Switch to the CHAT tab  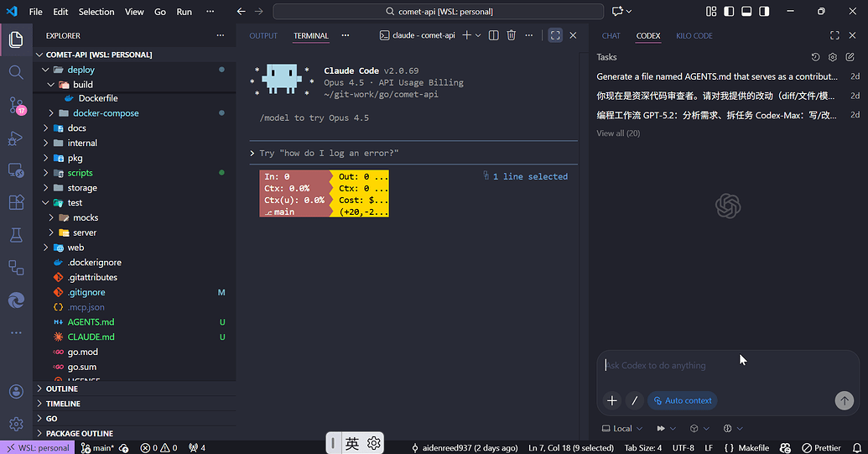coord(611,35)
